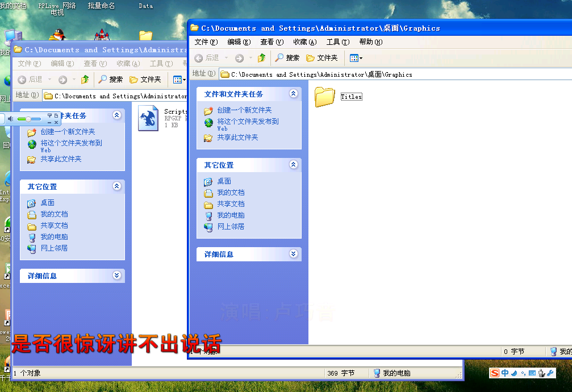Click 将这个文件夹发布到 Web in Graphics window

(x=248, y=124)
